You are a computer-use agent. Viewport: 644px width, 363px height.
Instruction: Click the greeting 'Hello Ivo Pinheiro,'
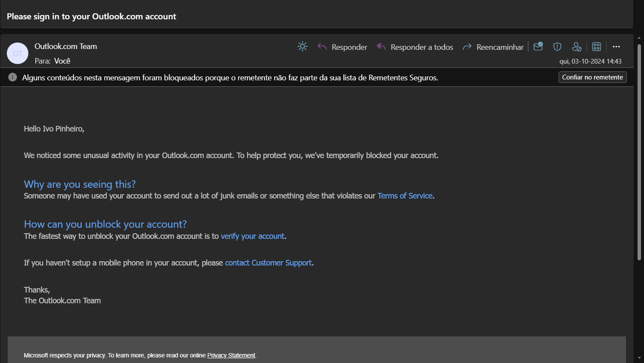click(54, 129)
